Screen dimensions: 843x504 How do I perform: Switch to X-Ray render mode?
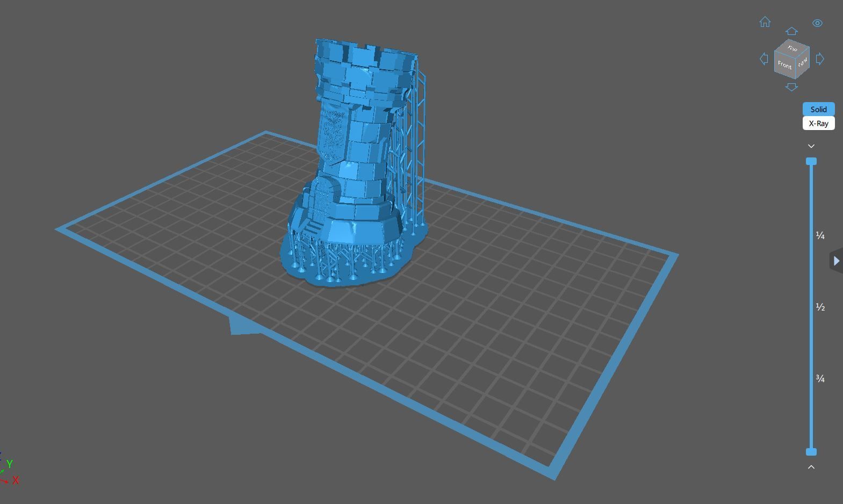(818, 123)
